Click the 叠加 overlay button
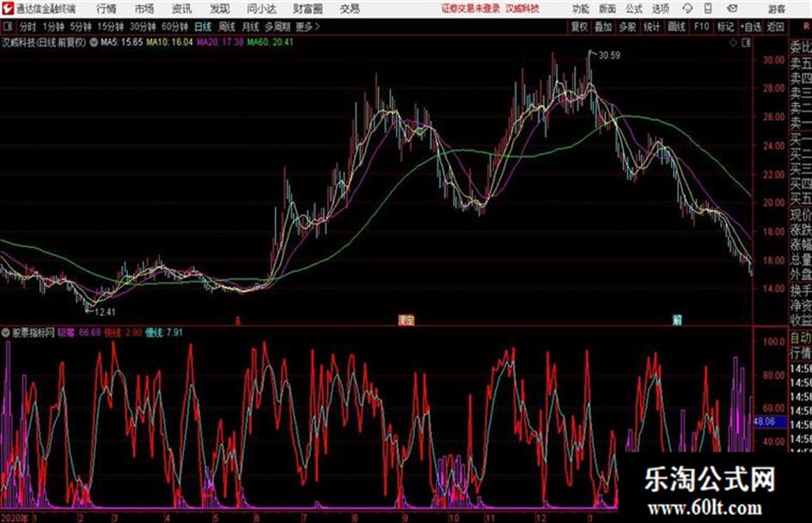 coord(603,27)
